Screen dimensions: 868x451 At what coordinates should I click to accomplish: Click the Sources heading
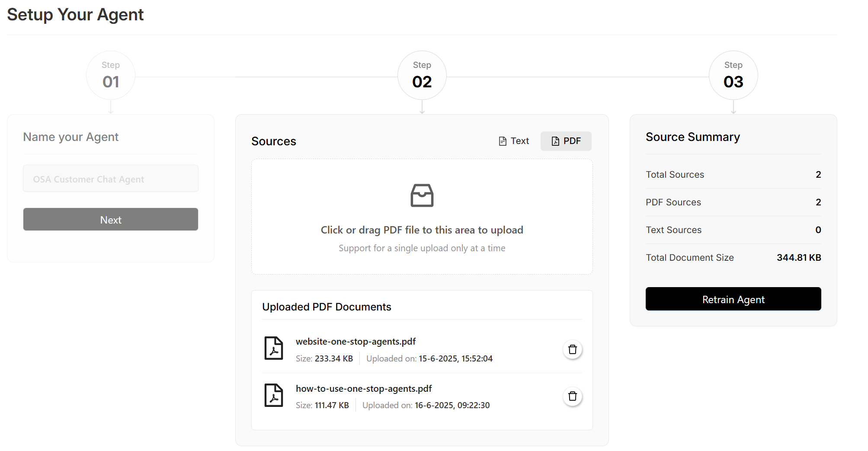point(274,141)
